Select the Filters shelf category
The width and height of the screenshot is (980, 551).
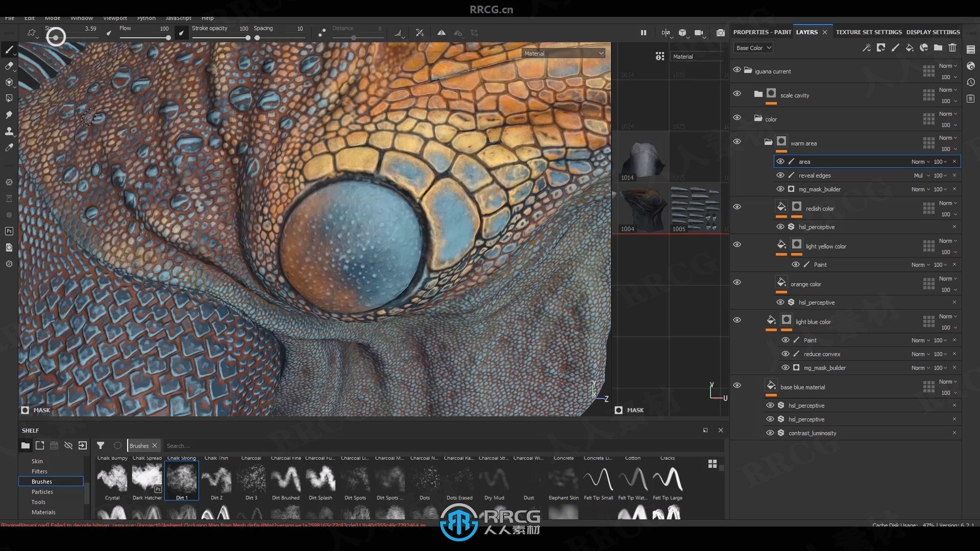[39, 471]
